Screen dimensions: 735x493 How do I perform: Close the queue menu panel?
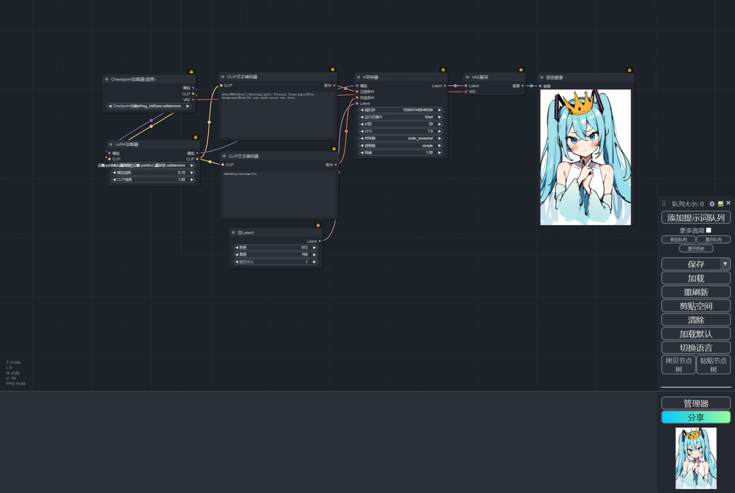728,203
